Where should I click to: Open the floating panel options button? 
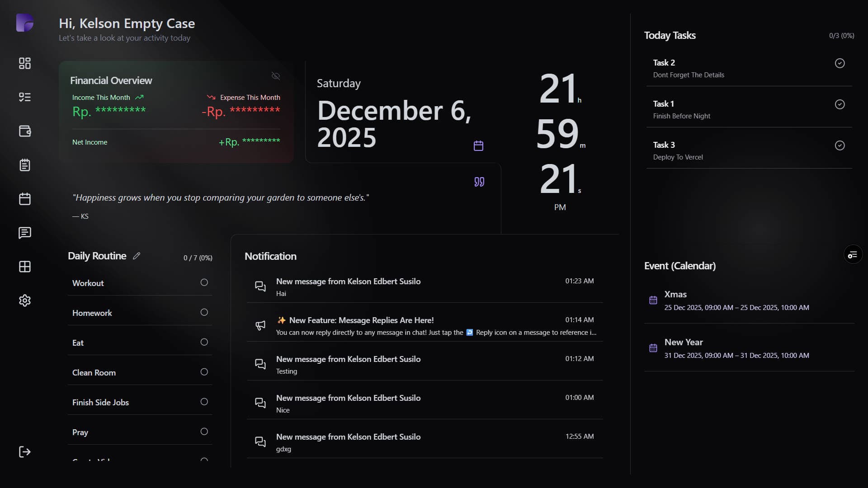click(853, 255)
